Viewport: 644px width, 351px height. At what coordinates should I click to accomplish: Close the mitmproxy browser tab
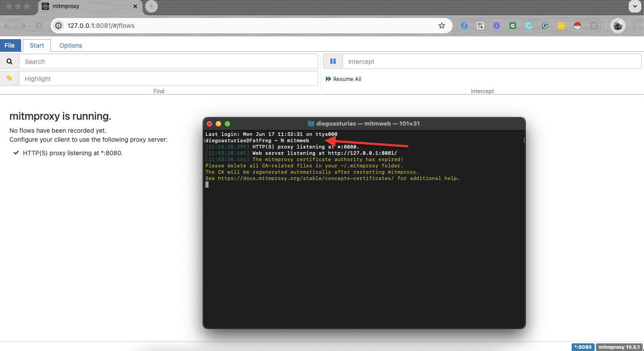(x=136, y=6)
